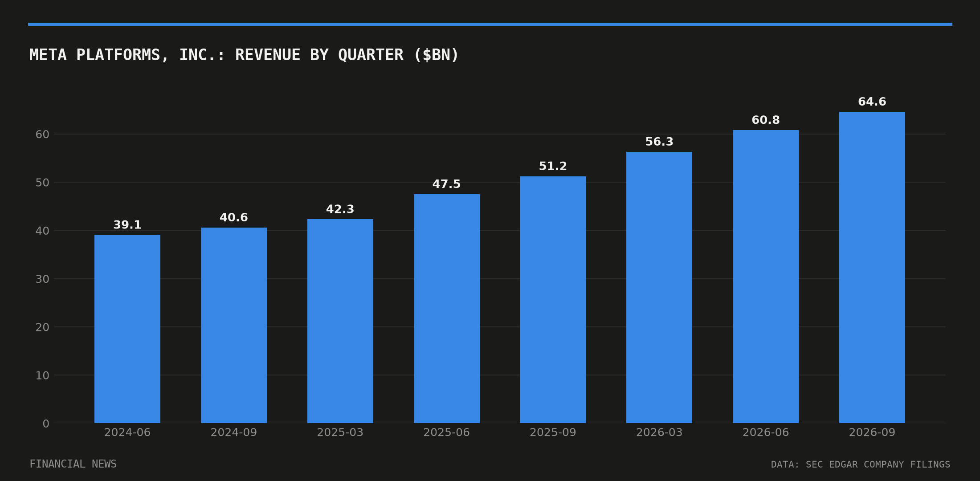The height and width of the screenshot is (481, 980).
Task: Click the 64.6 value label
Action: click(872, 102)
